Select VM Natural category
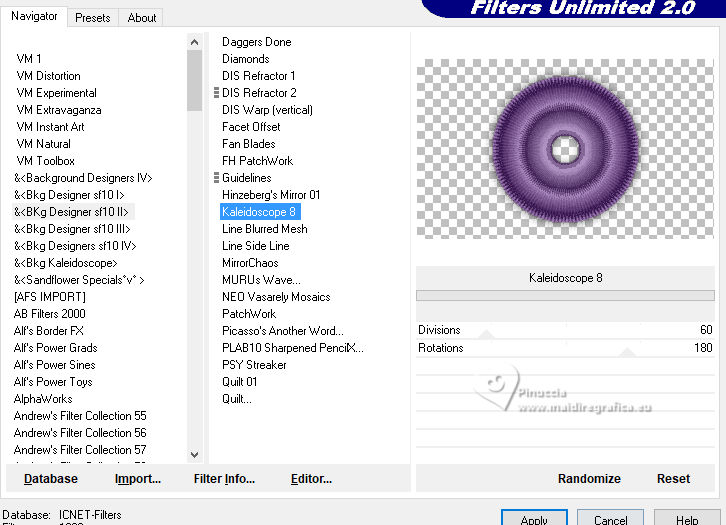Viewport: 726px width, 525px height. tap(43, 144)
